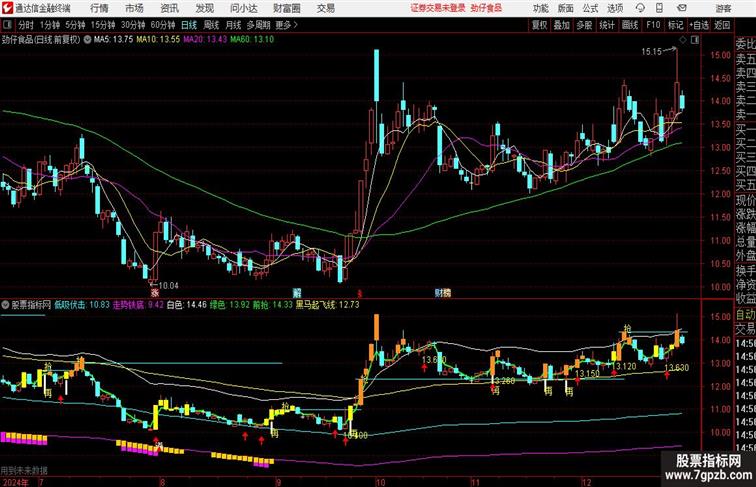
Task: Click the 低吸伏击: 10.83 indicator value
Action: [81, 305]
